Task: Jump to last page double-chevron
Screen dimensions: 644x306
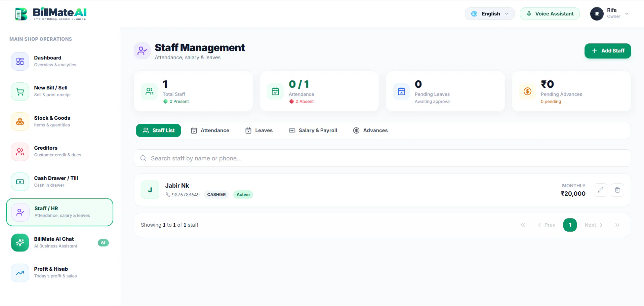Action: [617, 225]
